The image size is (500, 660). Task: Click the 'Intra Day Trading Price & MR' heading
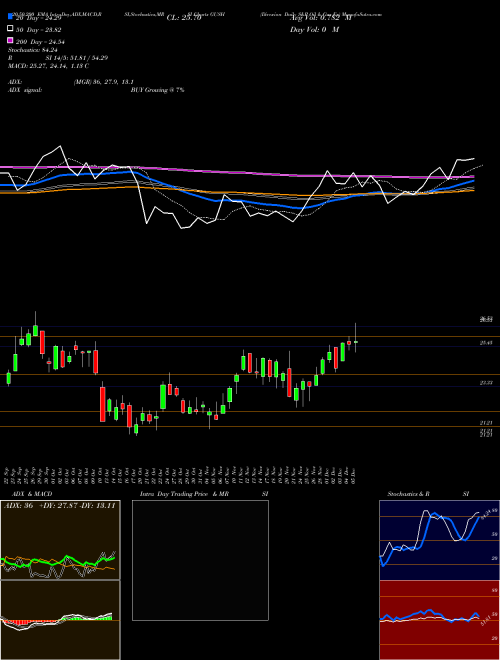(x=184, y=494)
